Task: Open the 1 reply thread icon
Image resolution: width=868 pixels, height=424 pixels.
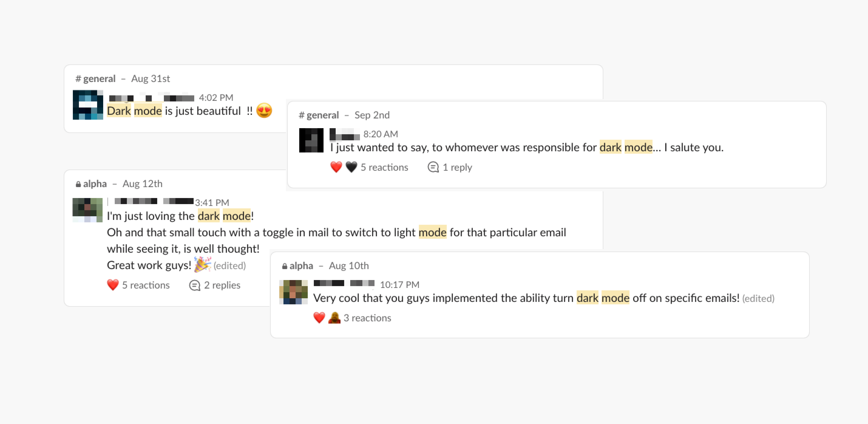Action: (x=433, y=167)
